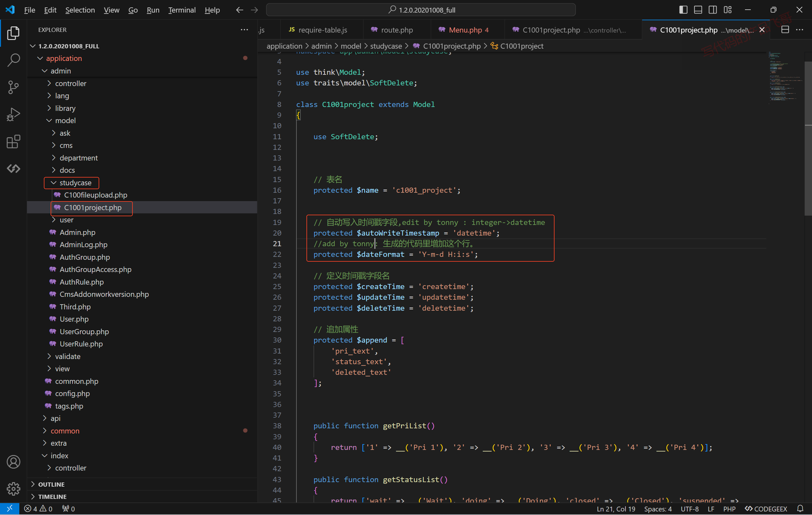Open the Selection menu
812x515 pixels.
[x=80, y=10]
